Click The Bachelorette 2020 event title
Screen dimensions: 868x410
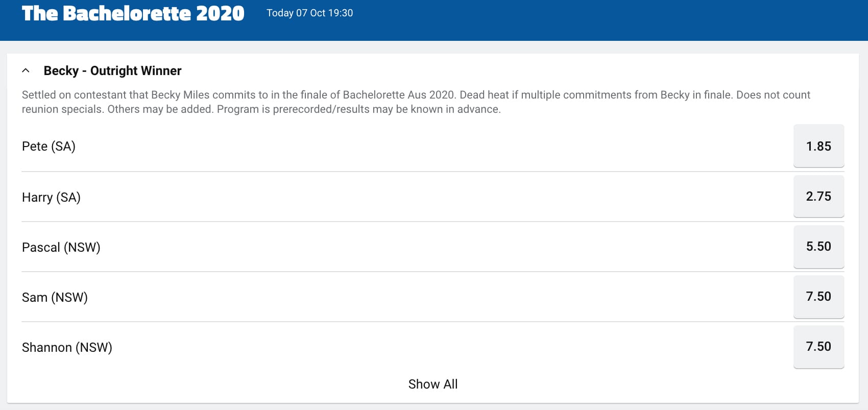[133, 13]
